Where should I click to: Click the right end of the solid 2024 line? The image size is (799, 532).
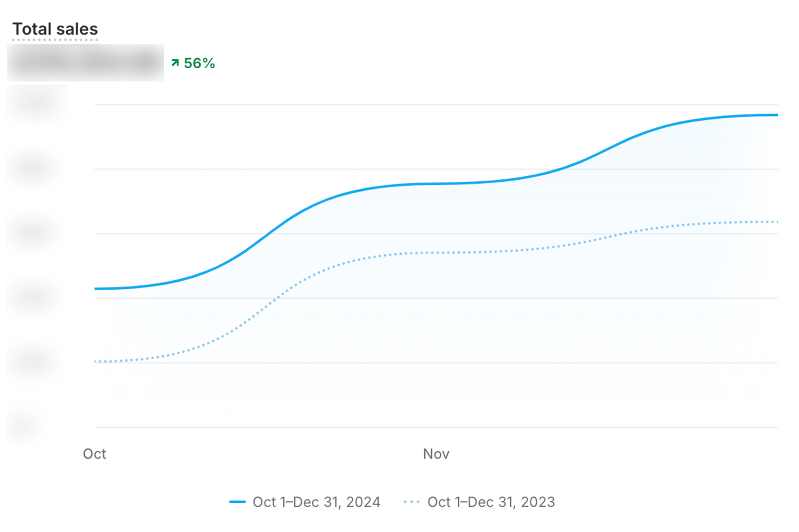tap(776, 115)
